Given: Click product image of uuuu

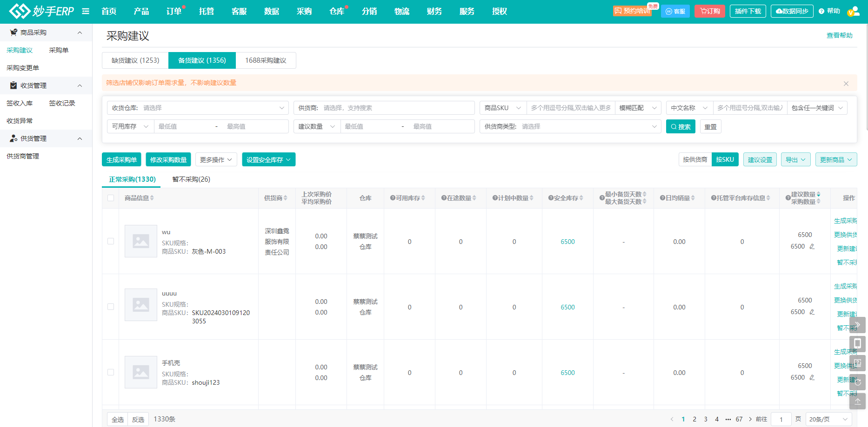Looking at the screenshot, I should (141, 305).
